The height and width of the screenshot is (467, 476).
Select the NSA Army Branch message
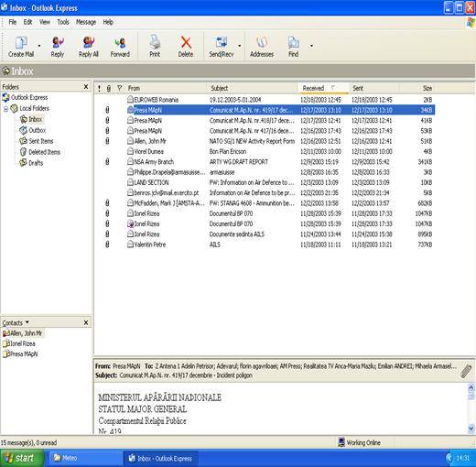[x=265, y=162]
